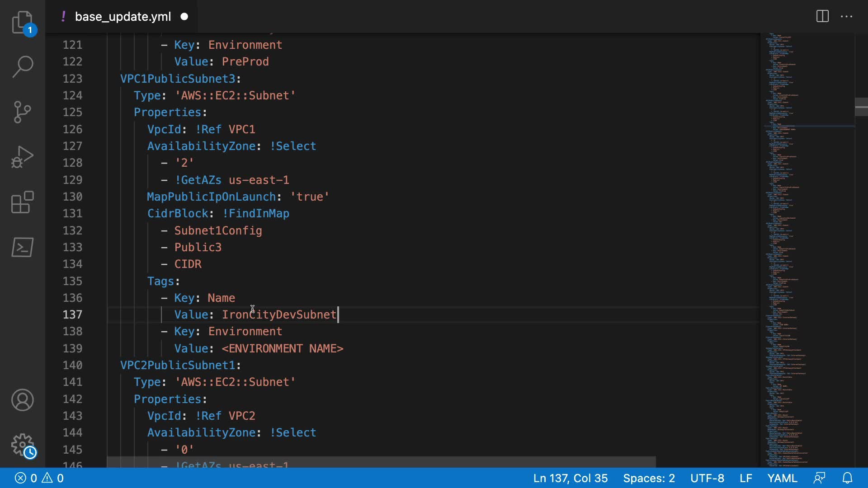The height and width of the screenshot is (488, 868).
Task: Click the unsaved dot on base_update.yml tab
Action: point(184,17)
